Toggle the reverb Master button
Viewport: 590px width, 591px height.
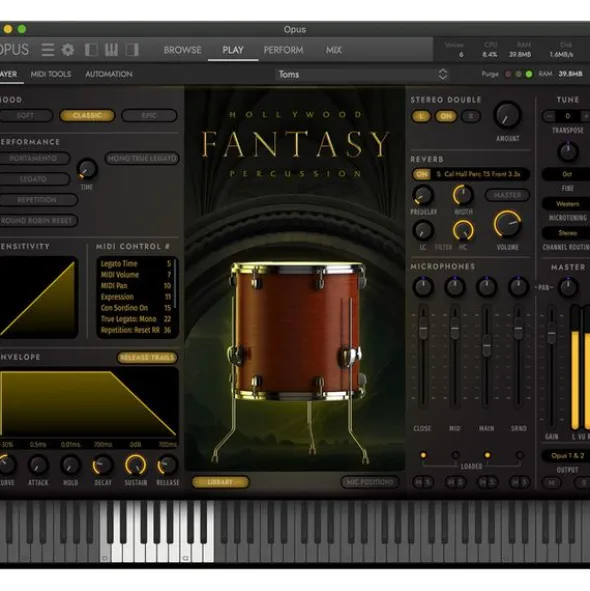coord(507,195)
